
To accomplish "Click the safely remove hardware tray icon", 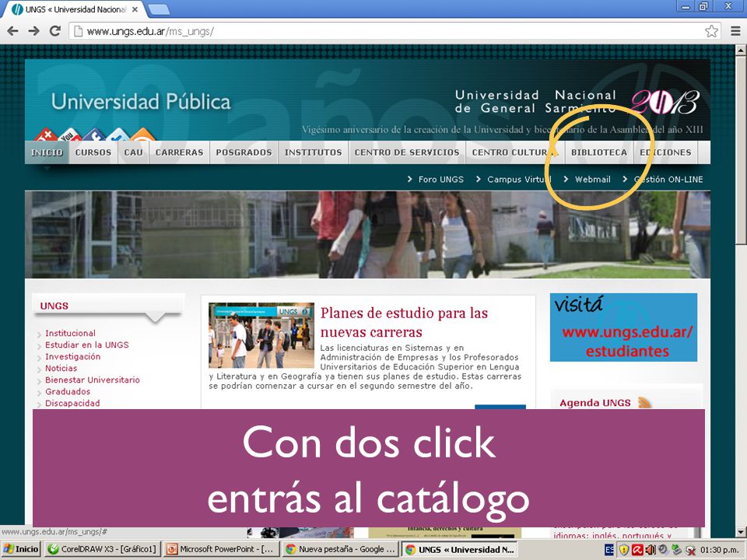I will pyautogui.click(x=676, y=550).
